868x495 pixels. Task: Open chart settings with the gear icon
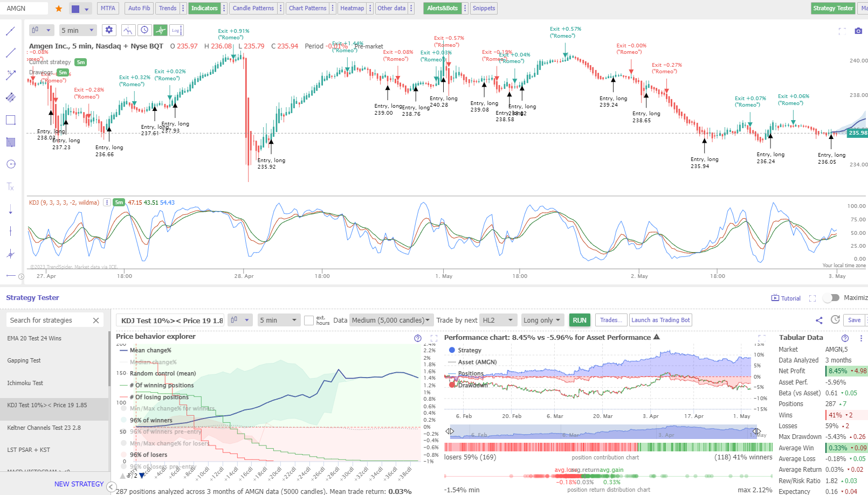(109, 30)
